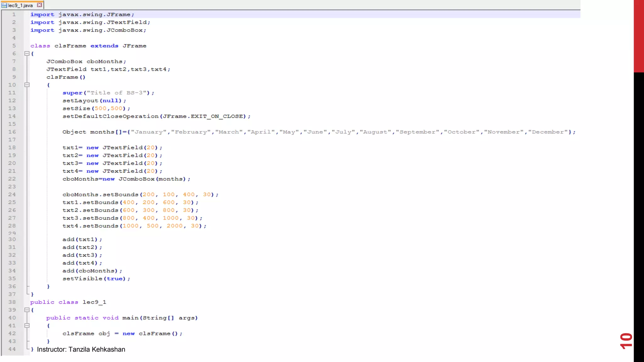The height and width of the screenshot is (362, 644).
Task: Click the public static void main declaration
Action: coord(122,318)
